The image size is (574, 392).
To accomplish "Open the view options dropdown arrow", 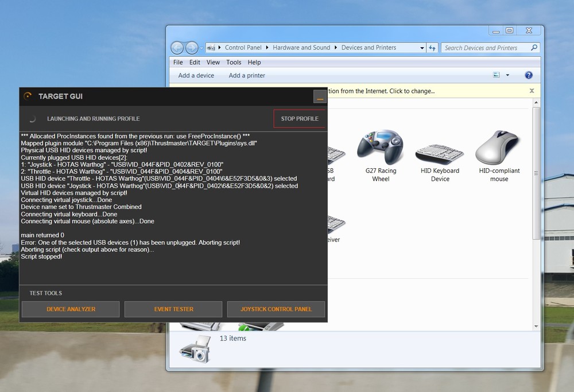I will pyautogui.click(x=507, y=75).
